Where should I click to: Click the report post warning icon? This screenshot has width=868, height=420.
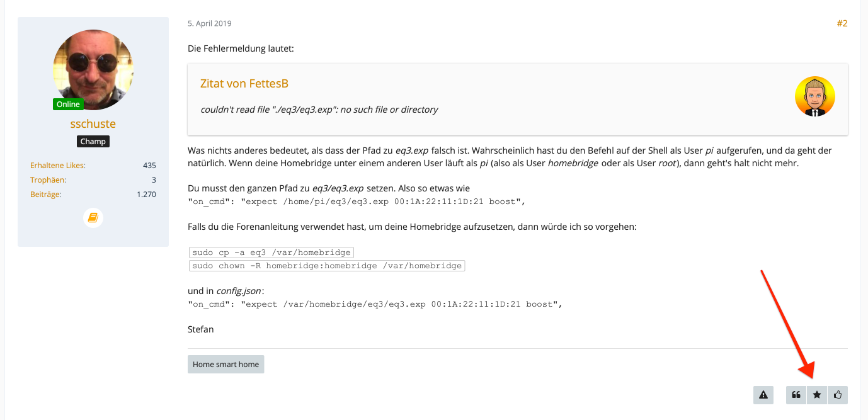[763, 395]
